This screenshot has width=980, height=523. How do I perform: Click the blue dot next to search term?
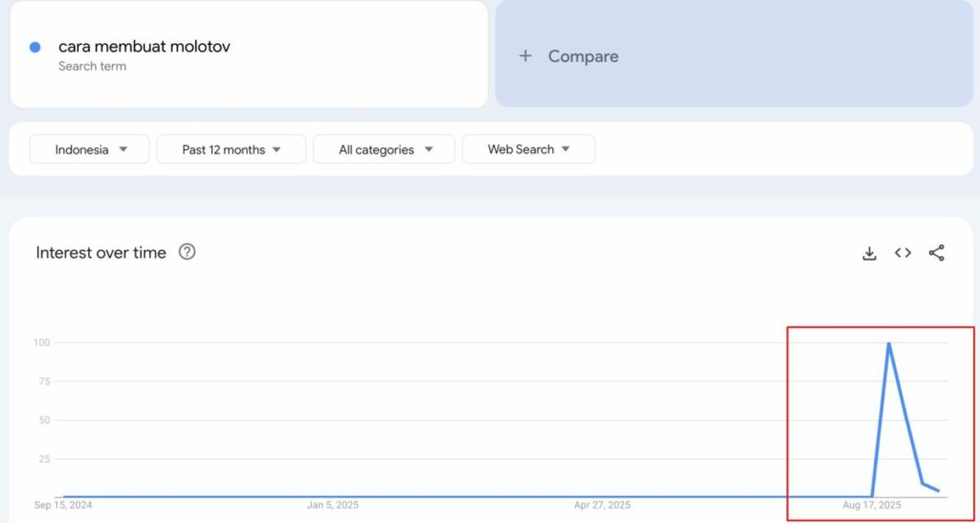point(35,48)
